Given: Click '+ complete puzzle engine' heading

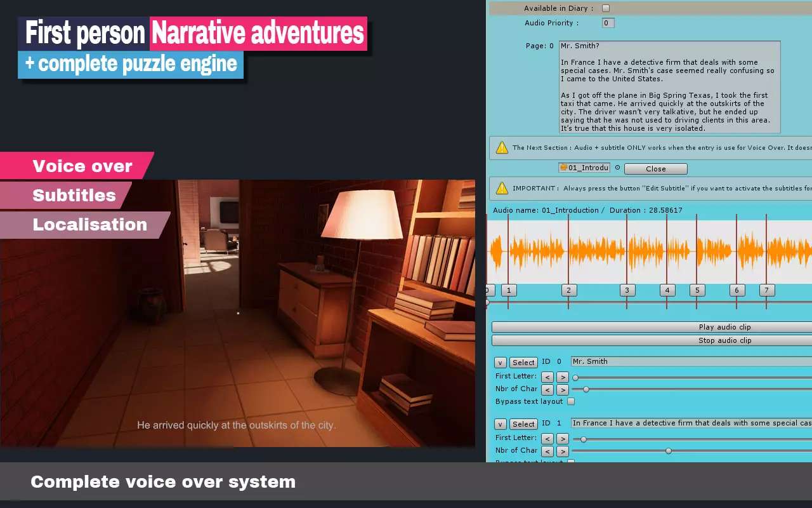Looking at the screenshot, I should (x=131, y=63).
